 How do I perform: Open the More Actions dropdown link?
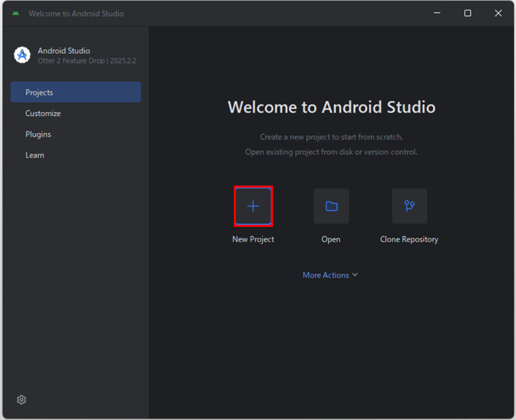click(326, 275)
